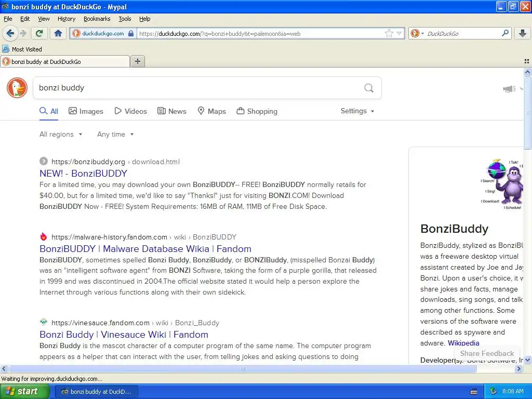532x399 pixels.
Task: Click the 8:08 AM taskbar clock
Action: (513, 391)
